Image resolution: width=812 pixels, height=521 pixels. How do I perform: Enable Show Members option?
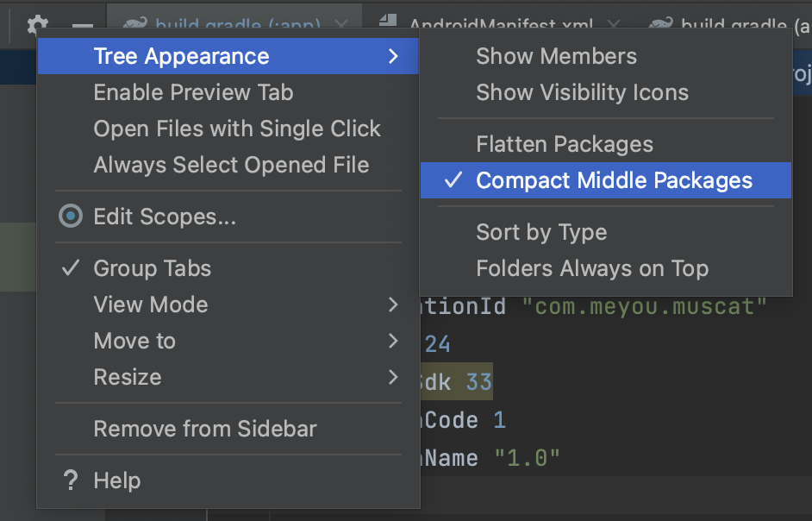[556, 56]
